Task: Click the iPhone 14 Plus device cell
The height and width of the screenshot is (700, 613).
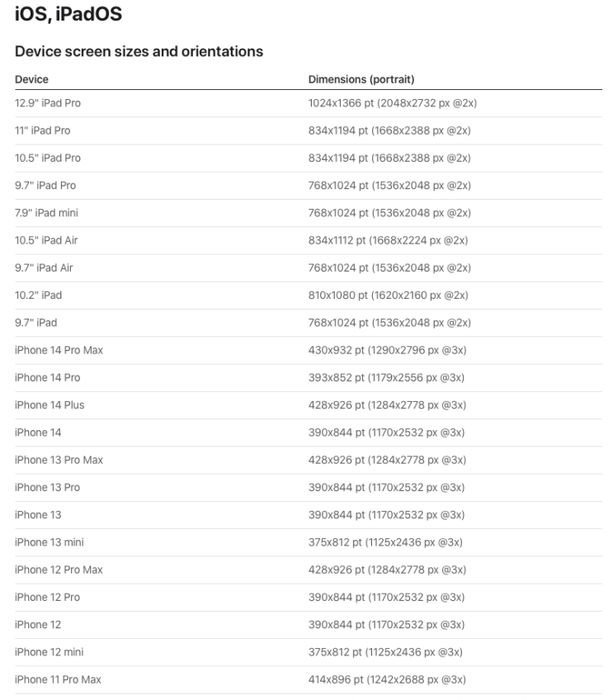Action: coord(50,404)
